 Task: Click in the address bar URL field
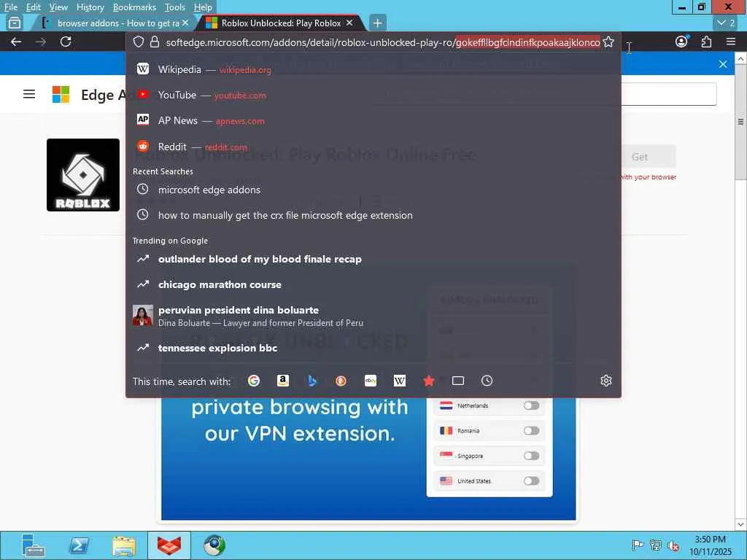pos(382,42)
